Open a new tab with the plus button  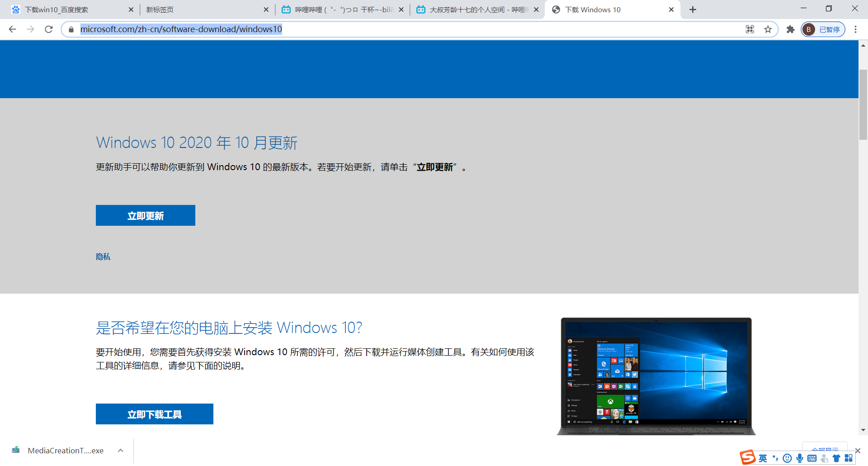pos(693,10)
